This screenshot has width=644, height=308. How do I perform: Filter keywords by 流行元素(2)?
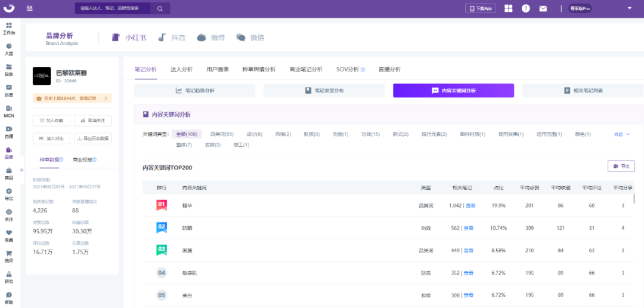coord(434,134)
